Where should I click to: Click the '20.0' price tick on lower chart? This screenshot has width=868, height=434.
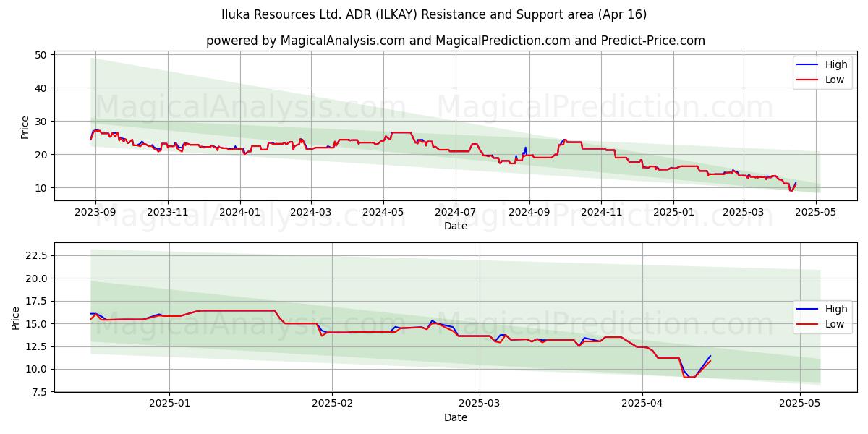coord(37,278)
